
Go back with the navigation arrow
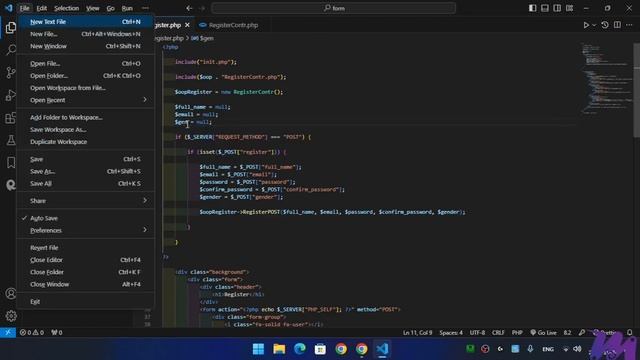point(189,8)
